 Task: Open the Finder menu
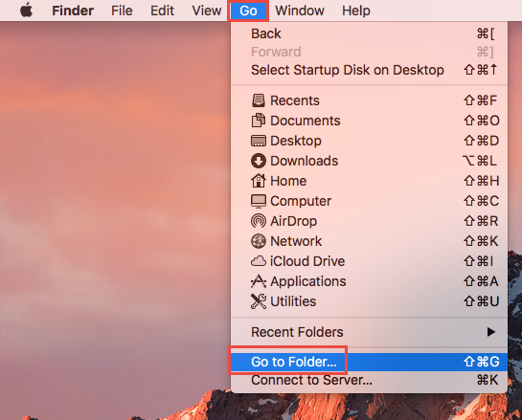[73, 11]
